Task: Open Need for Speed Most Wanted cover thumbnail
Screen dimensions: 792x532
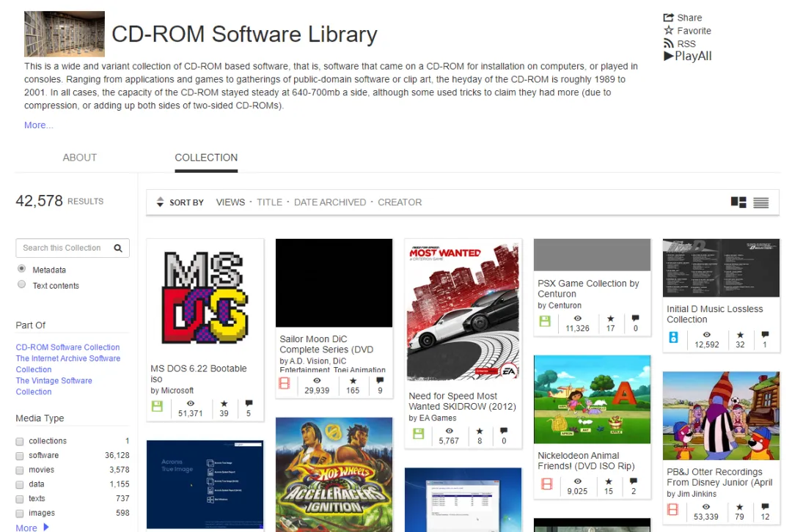Action: (463, 309)
